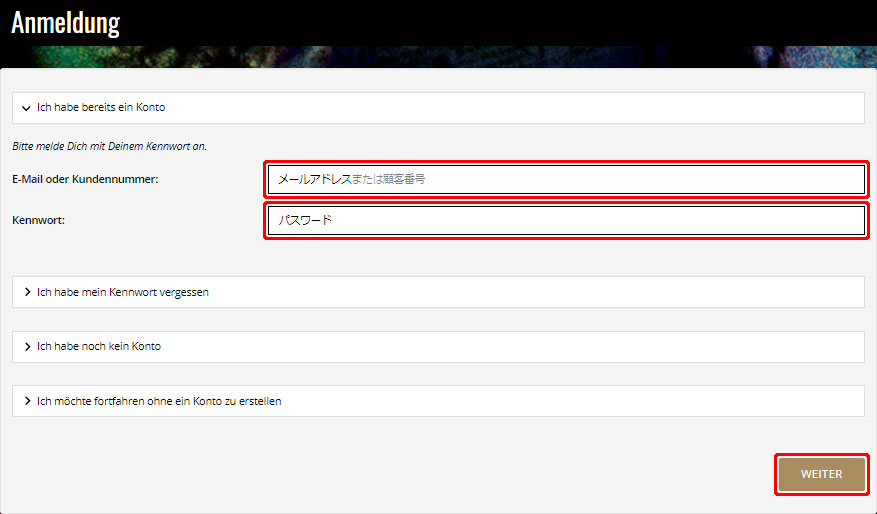
Task: Click the "Anmeldung" page heading
Action: pyautogui.click(x=65, y=23)
